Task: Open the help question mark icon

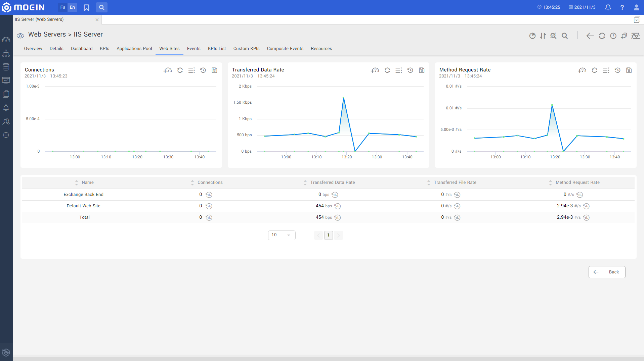Action: click(622, 7)
